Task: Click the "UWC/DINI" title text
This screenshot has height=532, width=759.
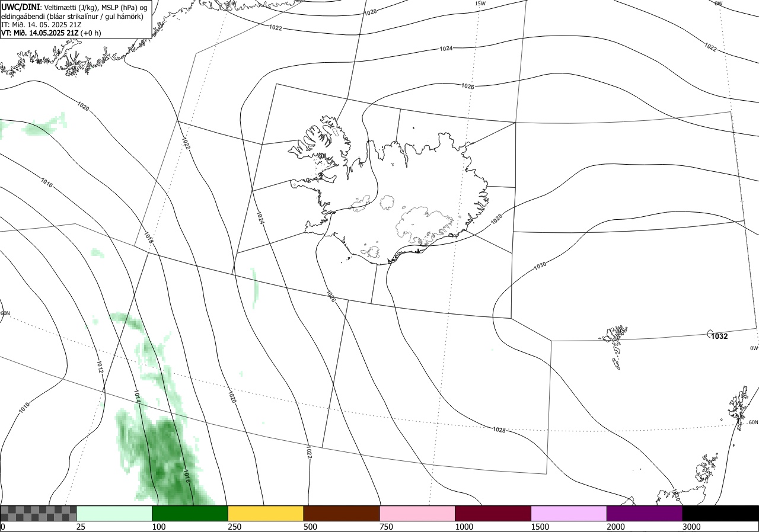Action: pos(20,7)
